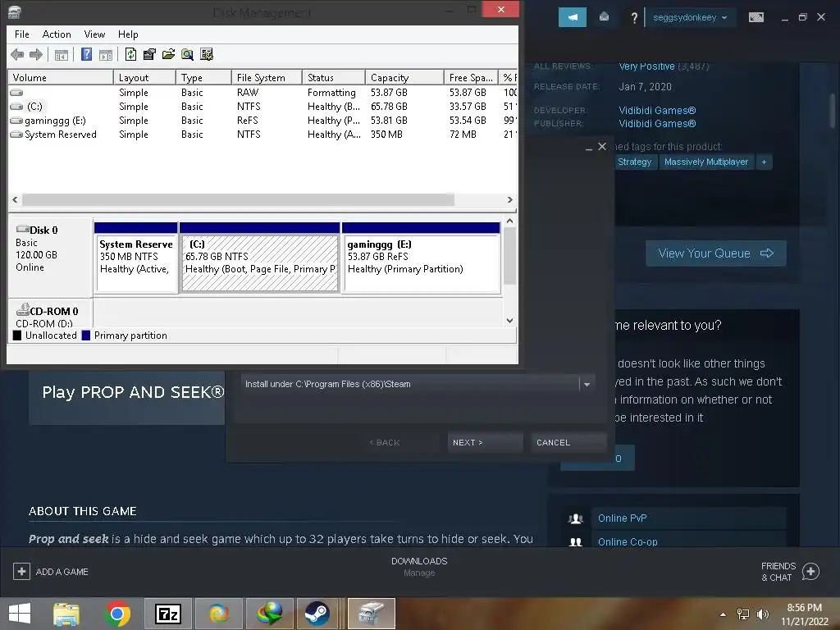Click the first Vidibidi Games® link, the developer

[x=657, y=111]
